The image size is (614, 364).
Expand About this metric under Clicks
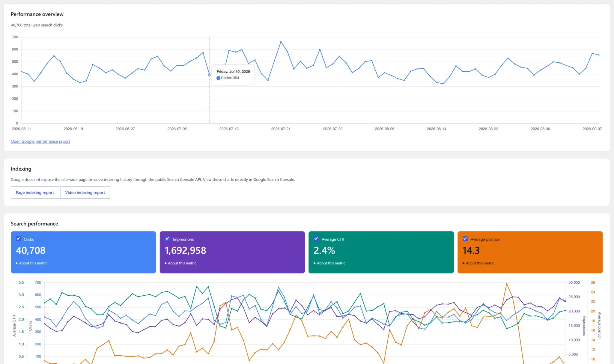tap(31, 263)
